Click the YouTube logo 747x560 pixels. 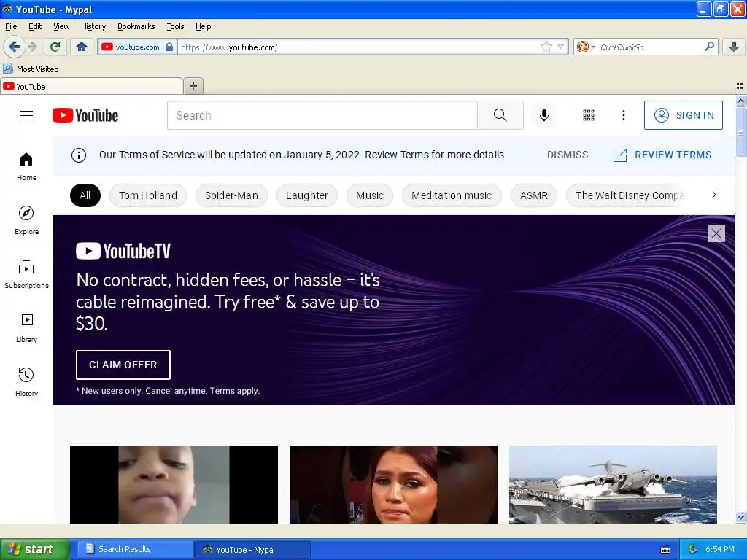click(x=85, y=115)
